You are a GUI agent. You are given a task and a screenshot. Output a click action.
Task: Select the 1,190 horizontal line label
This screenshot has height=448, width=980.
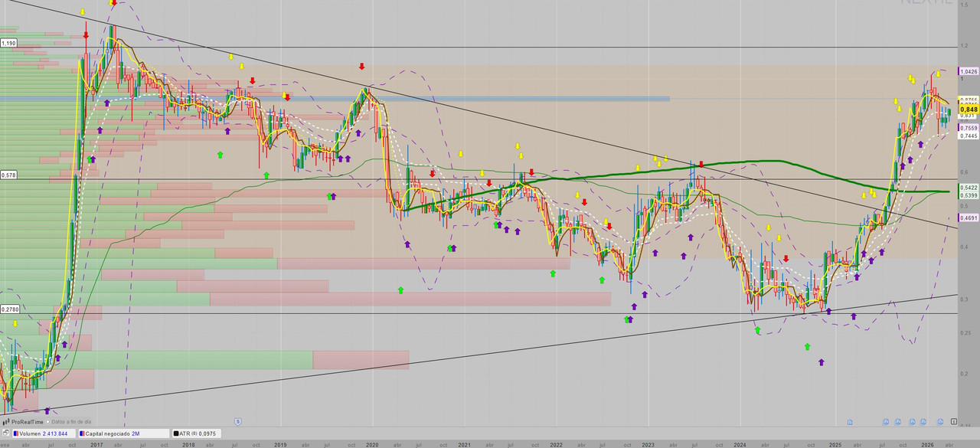[x=9, y=43]
